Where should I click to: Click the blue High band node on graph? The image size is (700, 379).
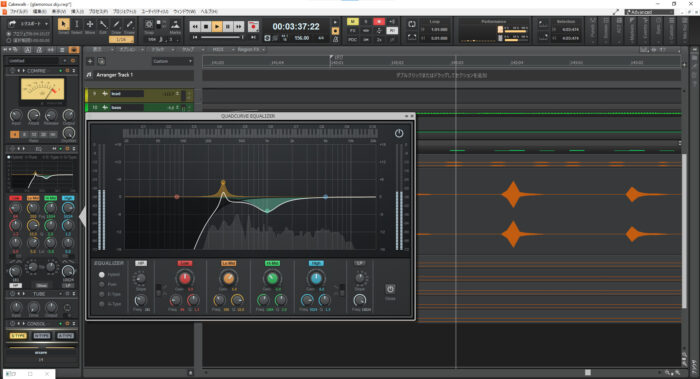[325, 196]
